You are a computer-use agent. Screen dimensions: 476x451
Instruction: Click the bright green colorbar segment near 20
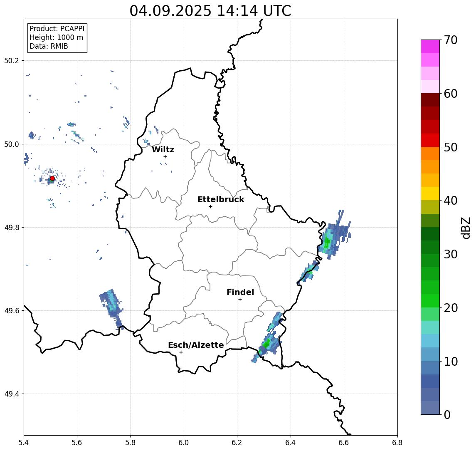click(430, 301)
